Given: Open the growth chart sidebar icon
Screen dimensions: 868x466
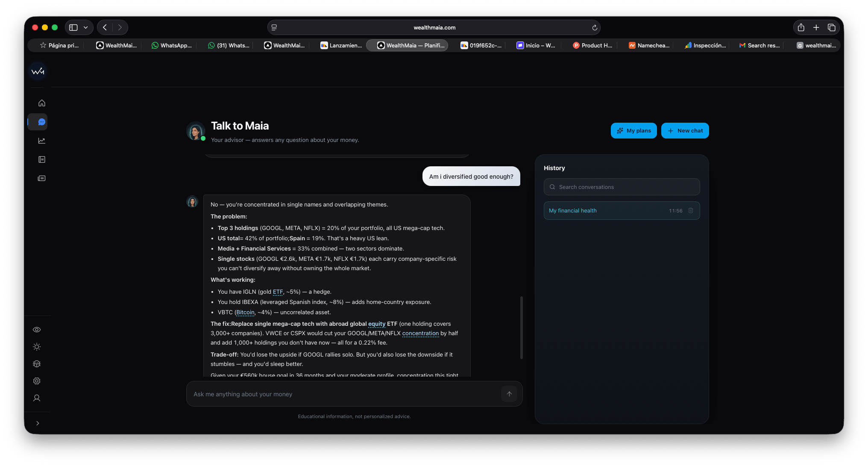Looking at the screenshot, I should tap(41, 141).
